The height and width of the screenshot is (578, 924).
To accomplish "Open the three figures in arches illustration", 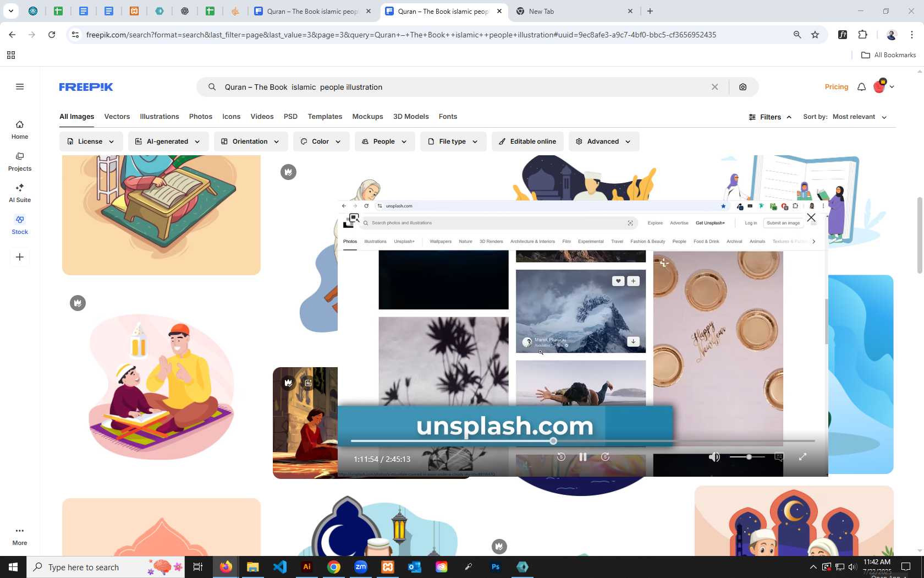I will coord(794,521).
